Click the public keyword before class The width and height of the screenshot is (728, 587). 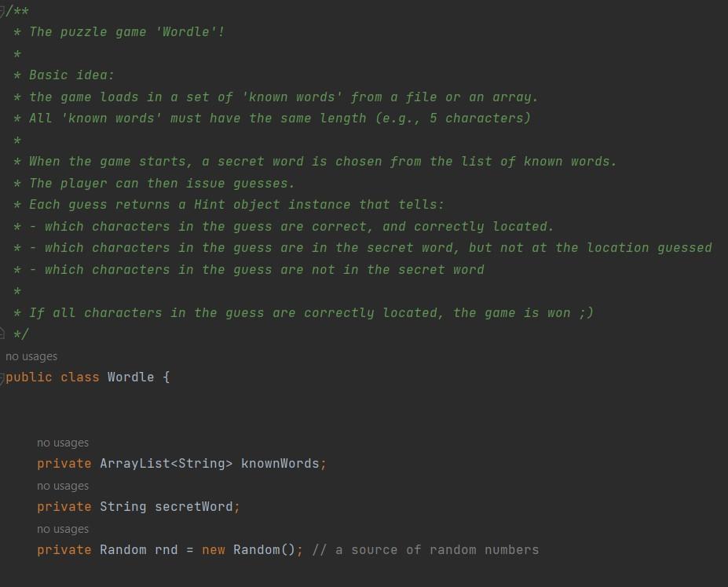click(x=29, y=377)
